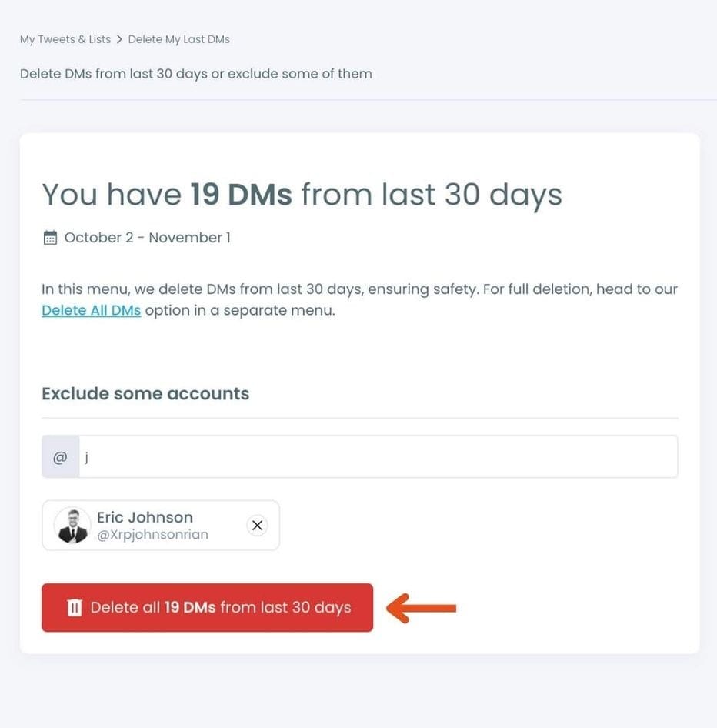Navigate to My Tweets & Lists breadcrumb
The height and width of the screenshot is (728, 717).
click(65, 38)
